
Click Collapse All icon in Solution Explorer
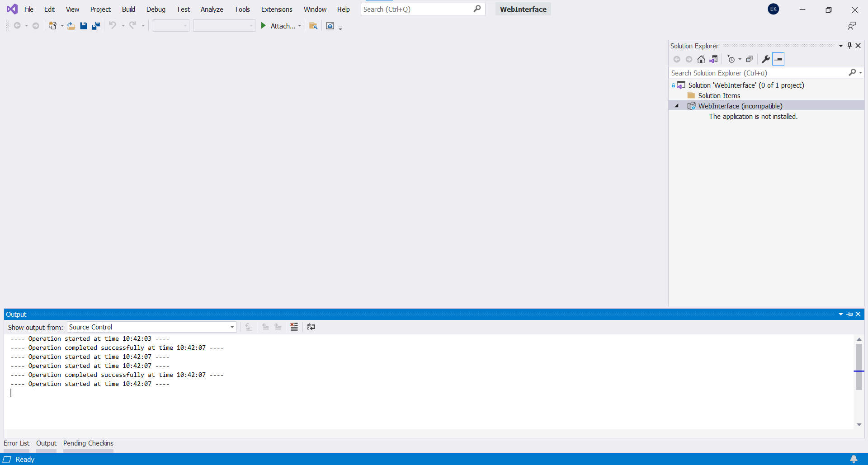click(x=749, y=59)
